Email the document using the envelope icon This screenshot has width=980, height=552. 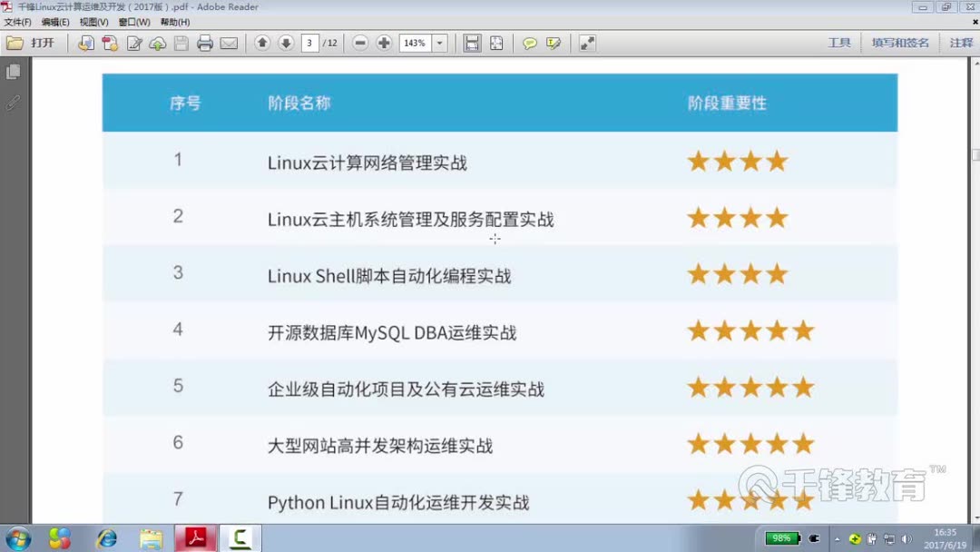click(x=229, y=42)
